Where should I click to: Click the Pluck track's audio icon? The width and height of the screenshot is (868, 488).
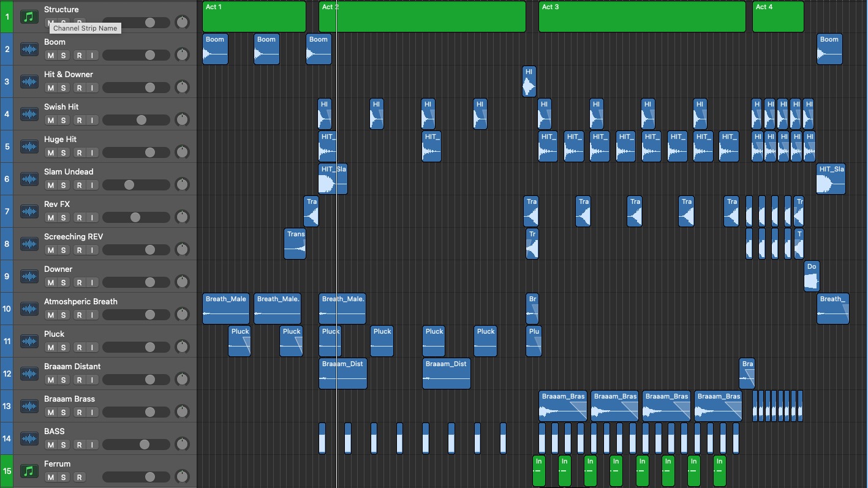point(29,341)
